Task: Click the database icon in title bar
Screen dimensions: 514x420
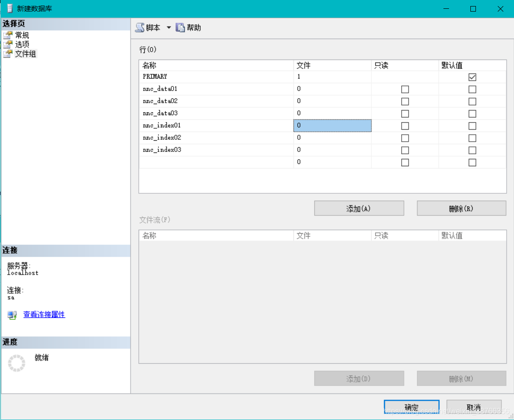Action: click(9, 8)
